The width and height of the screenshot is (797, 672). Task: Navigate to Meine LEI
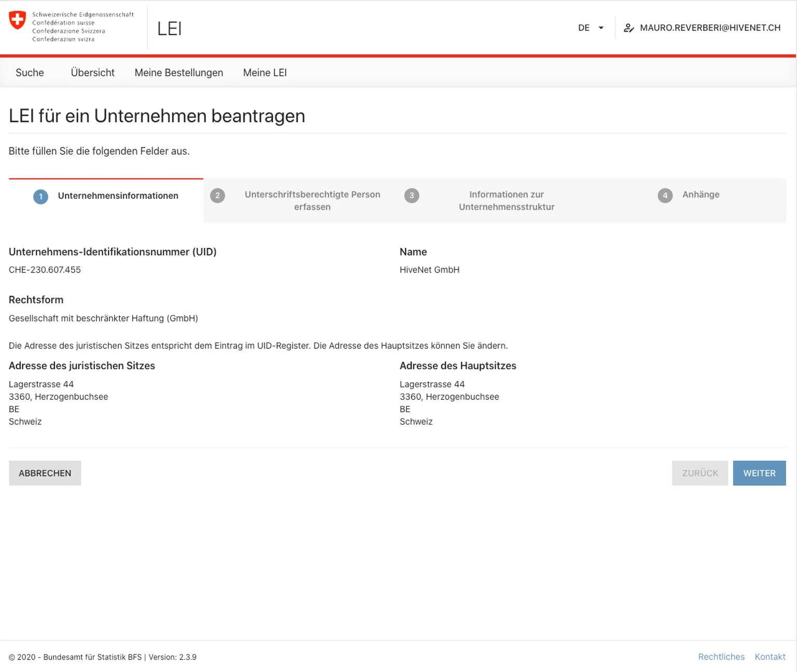(265, 73)
